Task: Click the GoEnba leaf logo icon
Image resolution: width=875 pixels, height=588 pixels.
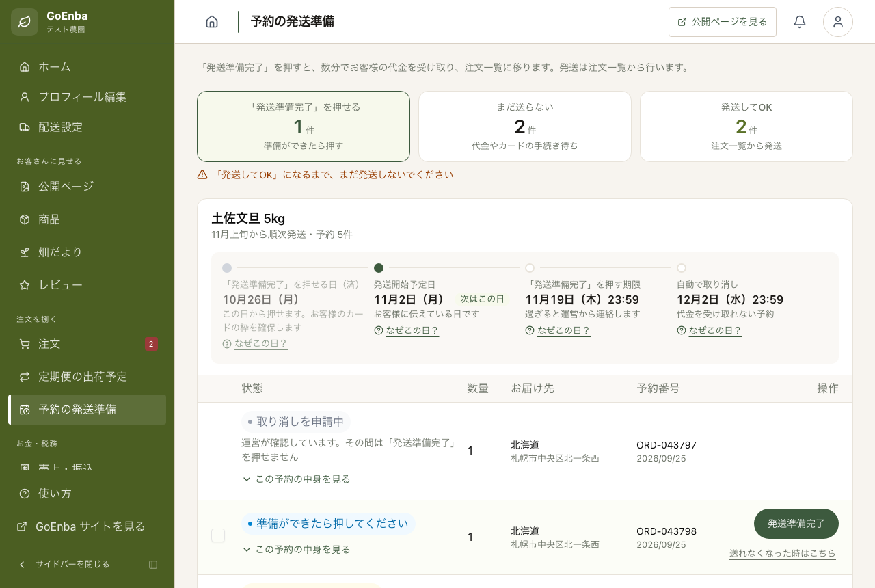Action: coord(25,22)
